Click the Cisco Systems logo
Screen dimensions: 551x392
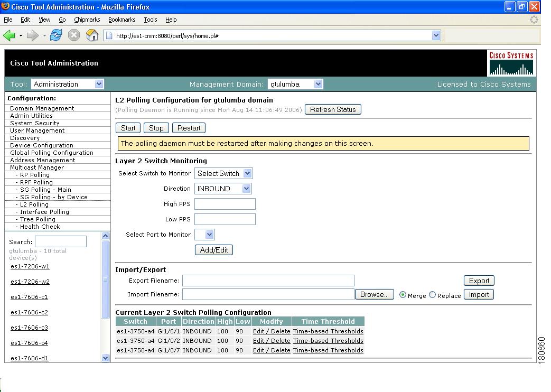[x=511, y=63]
